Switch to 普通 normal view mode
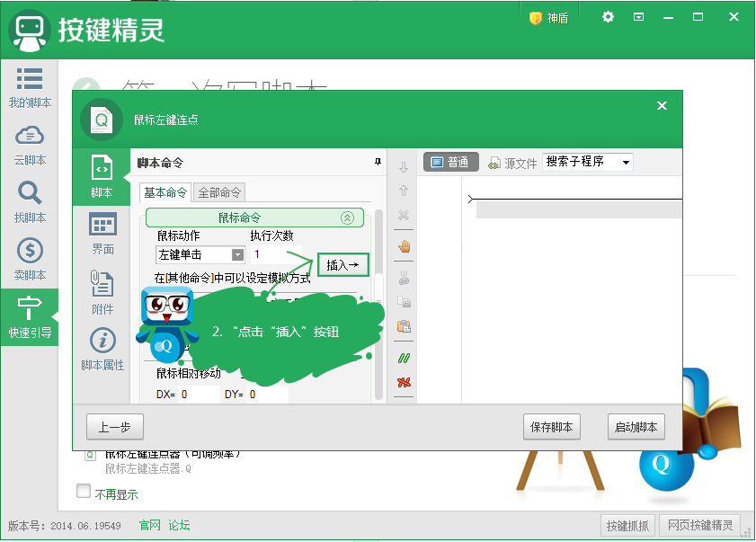 tap(450, 163)
